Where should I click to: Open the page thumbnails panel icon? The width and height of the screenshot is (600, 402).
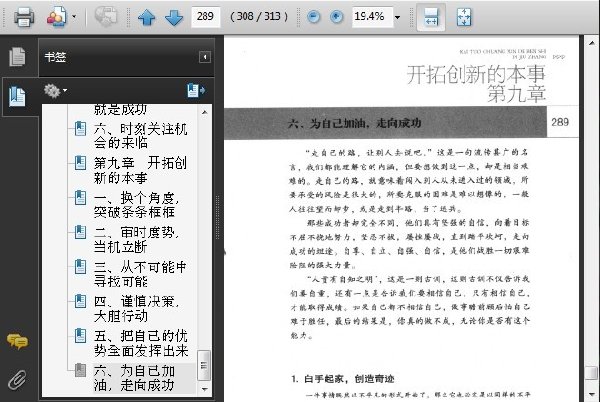pyautogui.click(x=18, y=57)
